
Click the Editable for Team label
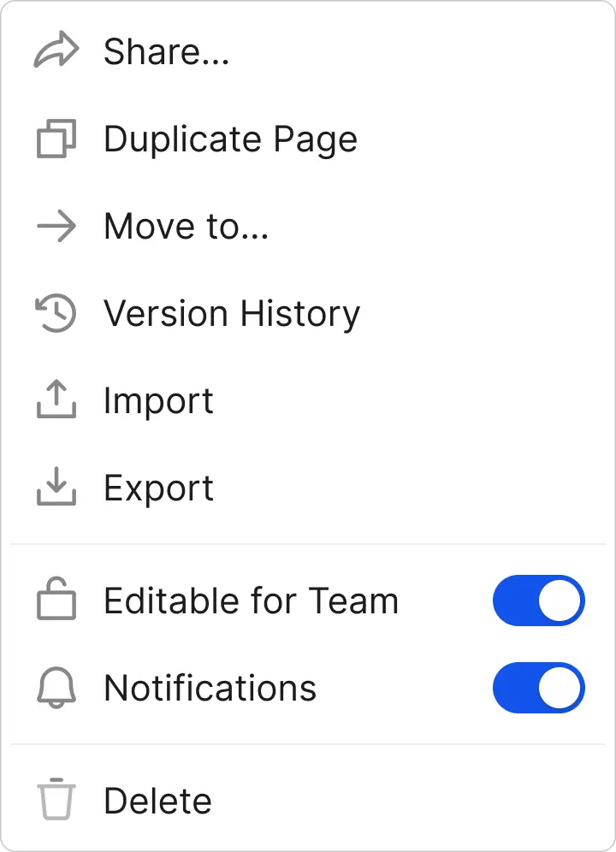pos(251,601)
